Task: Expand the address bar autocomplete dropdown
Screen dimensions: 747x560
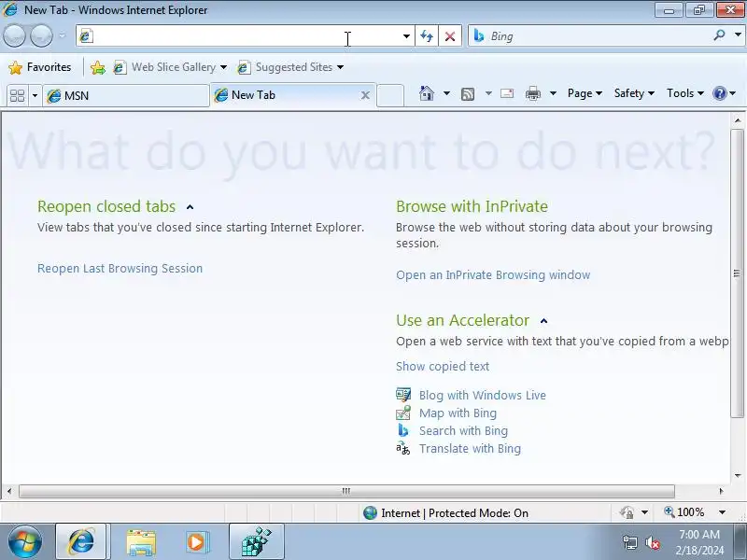Action: (406, 36)
